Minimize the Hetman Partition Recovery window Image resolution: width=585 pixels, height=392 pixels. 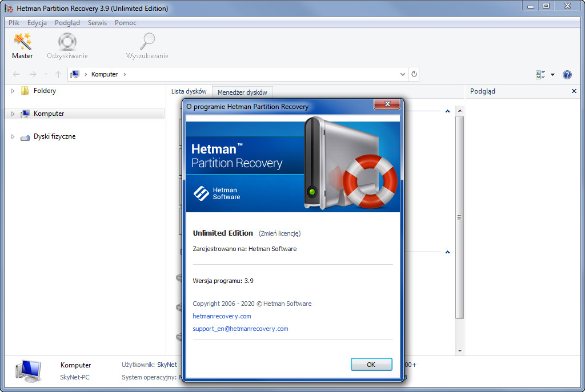pos(531,6)
